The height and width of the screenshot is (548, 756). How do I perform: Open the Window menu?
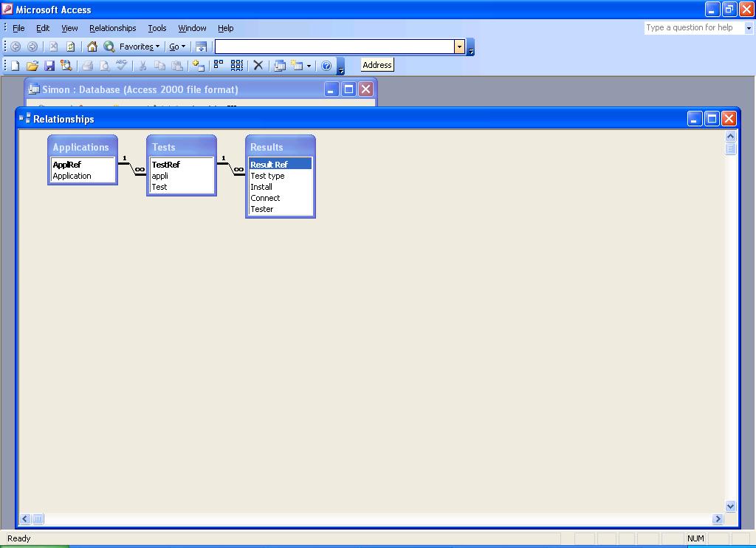click(193, 29)
